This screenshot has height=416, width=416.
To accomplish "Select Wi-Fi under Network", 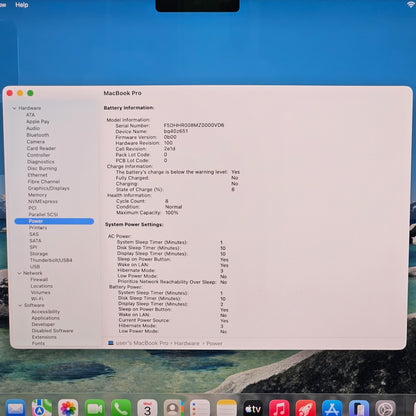I will (x=37, y=299).
